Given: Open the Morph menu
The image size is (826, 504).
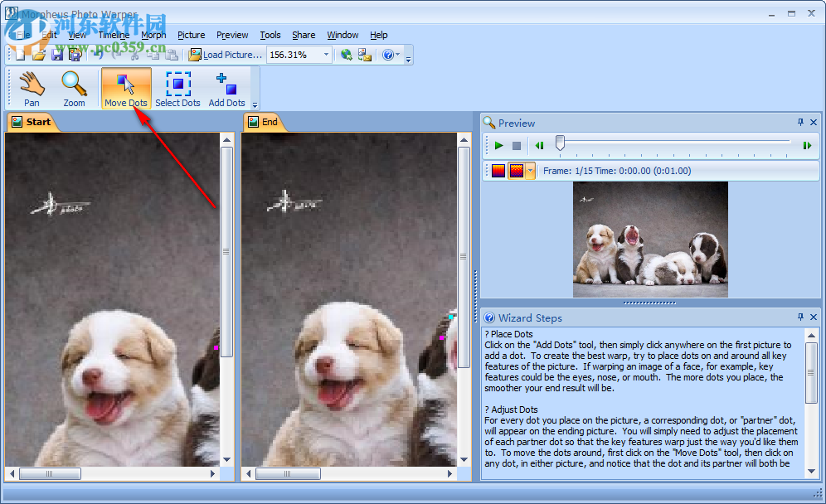Looking at the screenshot, I should (x=153, y=35).
